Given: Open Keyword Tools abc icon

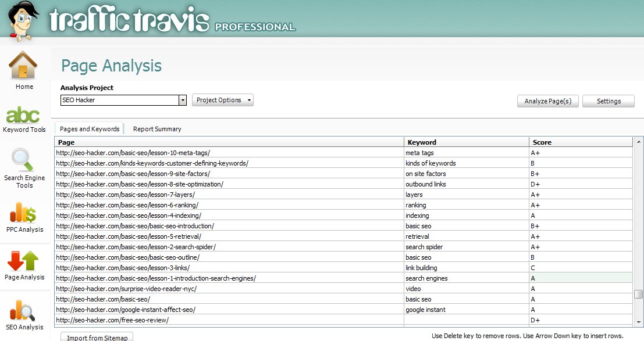Looking at the screenshot, I should pyautogui.click(x=24, y=114).
